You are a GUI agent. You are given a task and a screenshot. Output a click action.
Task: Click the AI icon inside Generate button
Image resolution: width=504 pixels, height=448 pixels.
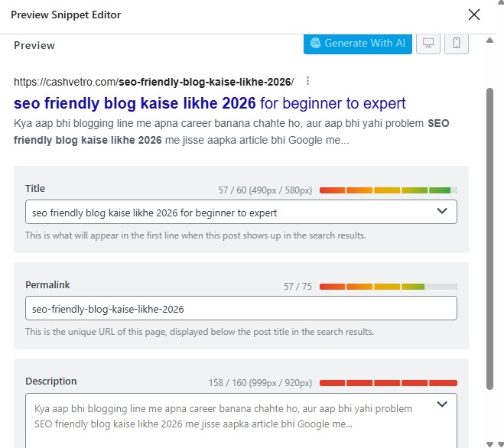click(316, 44)
